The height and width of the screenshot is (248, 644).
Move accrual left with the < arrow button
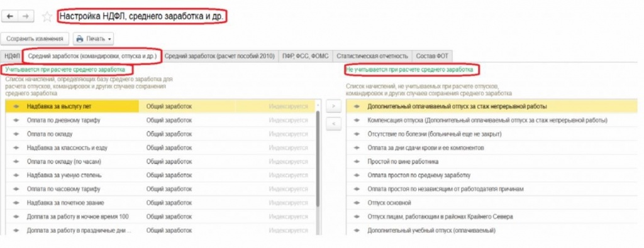pyautogui.click(x=333, y=124)
